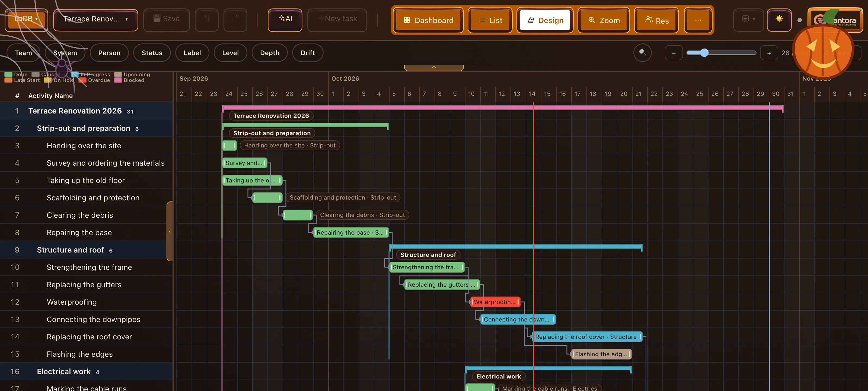Switch to the Zoom tab

pyautogui.click(x=604, y=20)
